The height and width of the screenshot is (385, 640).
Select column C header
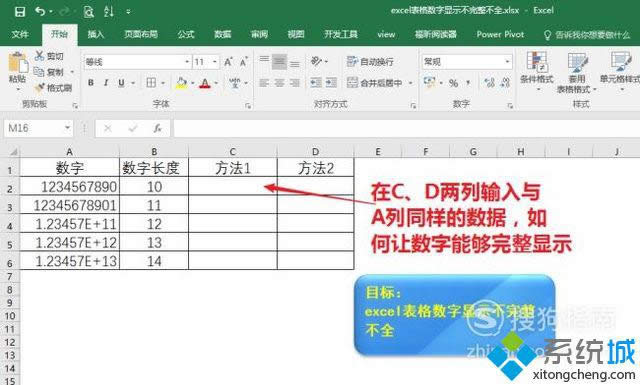tap(233, 152)
